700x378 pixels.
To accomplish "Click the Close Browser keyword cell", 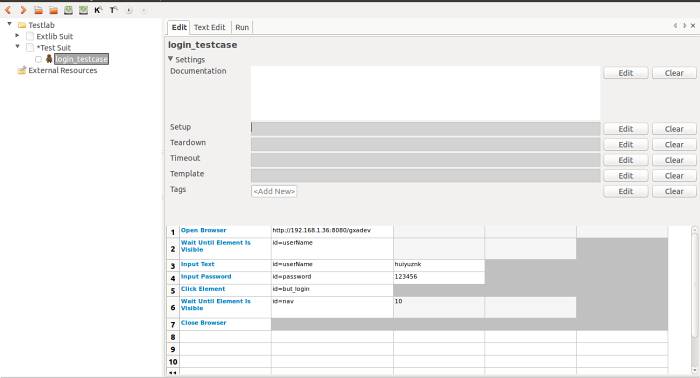I will pyautogui.click(x=225, y=324).
